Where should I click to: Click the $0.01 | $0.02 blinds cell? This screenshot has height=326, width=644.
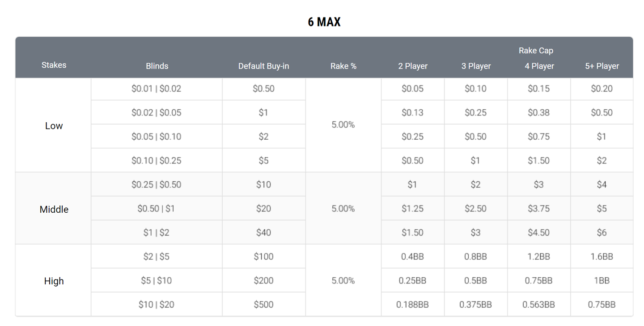[156, 89]
